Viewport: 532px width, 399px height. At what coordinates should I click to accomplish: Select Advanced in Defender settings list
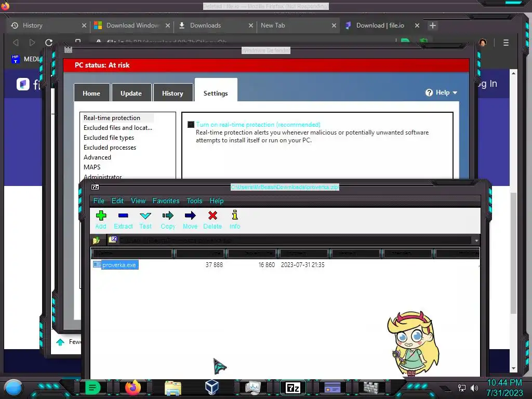point(97,157)
